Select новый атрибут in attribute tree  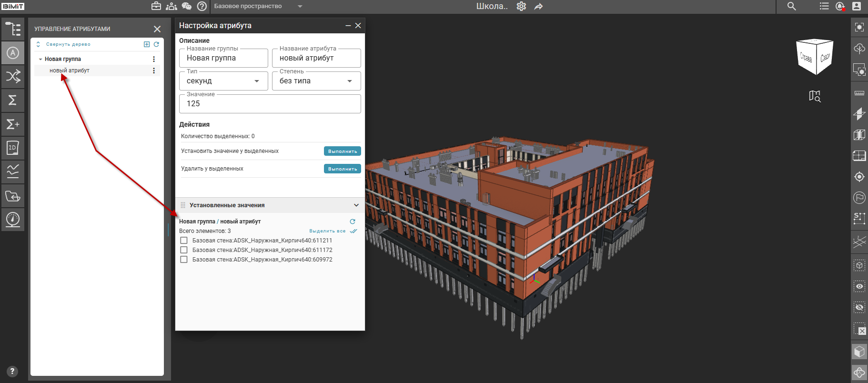(70, 71)
